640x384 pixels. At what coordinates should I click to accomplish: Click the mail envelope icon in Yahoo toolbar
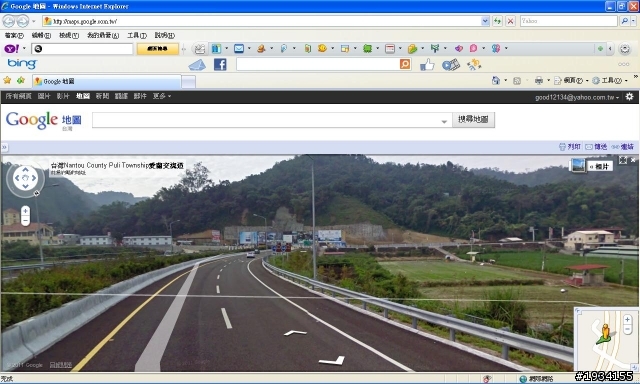239,49
